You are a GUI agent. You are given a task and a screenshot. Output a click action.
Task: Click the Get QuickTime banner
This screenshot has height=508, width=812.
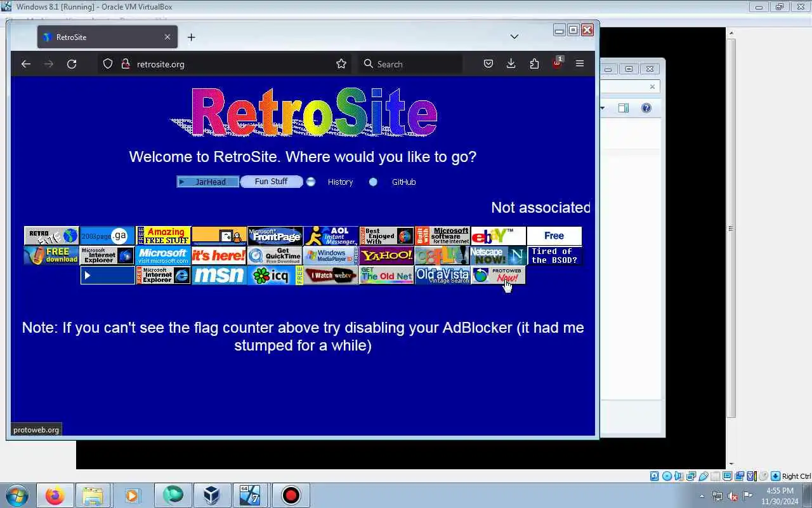tap(275, 255)
